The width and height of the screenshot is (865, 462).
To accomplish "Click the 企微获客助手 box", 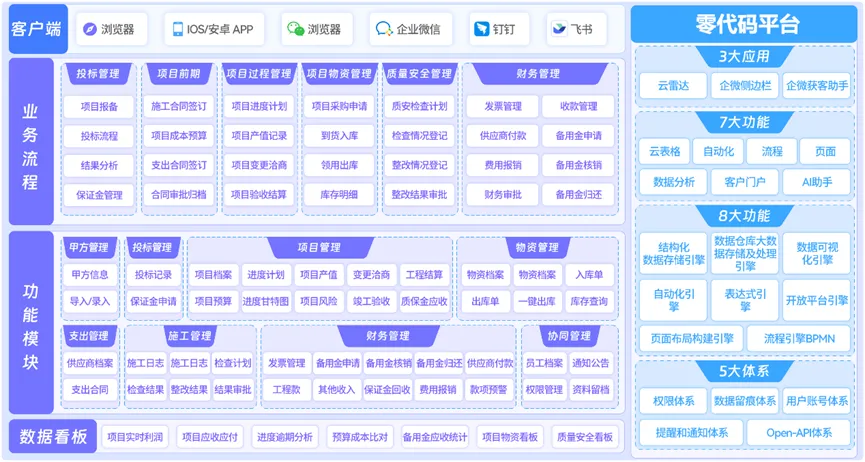I will point(816,86).
